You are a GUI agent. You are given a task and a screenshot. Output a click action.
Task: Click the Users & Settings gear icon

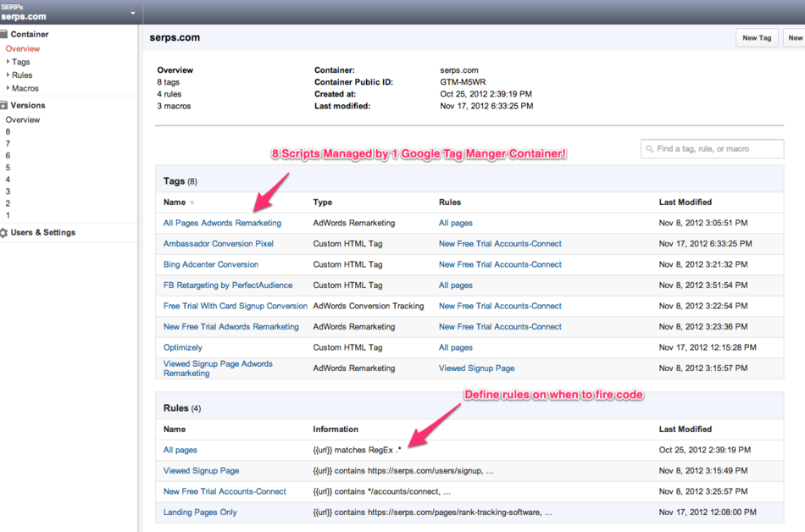point(3,233)
